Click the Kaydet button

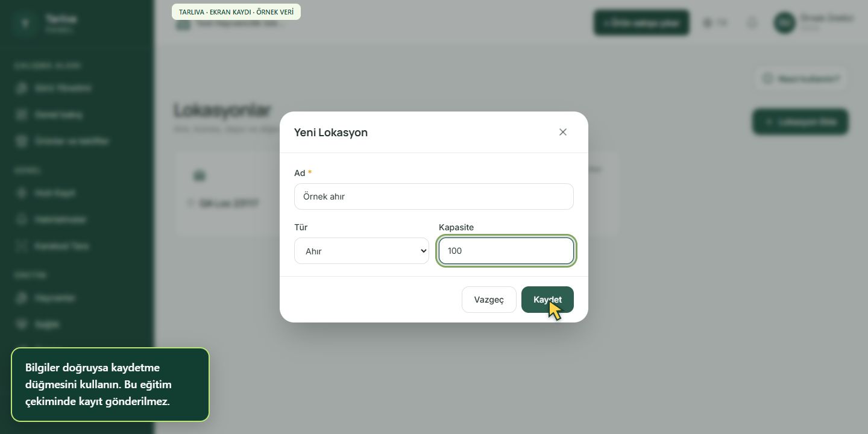coord(547,300)
